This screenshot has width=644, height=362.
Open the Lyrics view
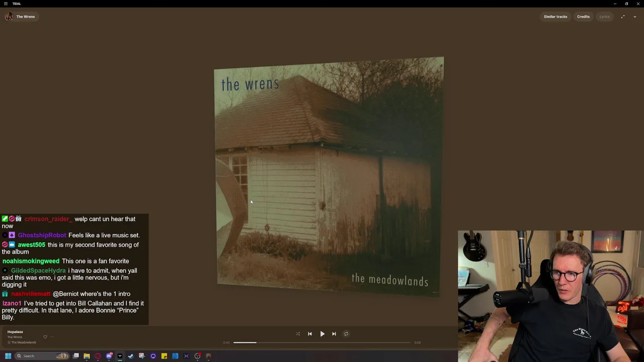click(x=604, y=17)
